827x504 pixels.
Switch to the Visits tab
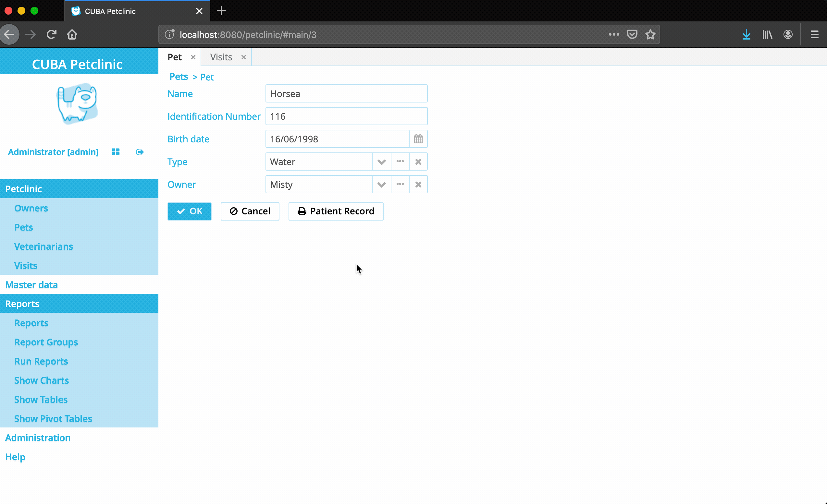coord(221,57)
